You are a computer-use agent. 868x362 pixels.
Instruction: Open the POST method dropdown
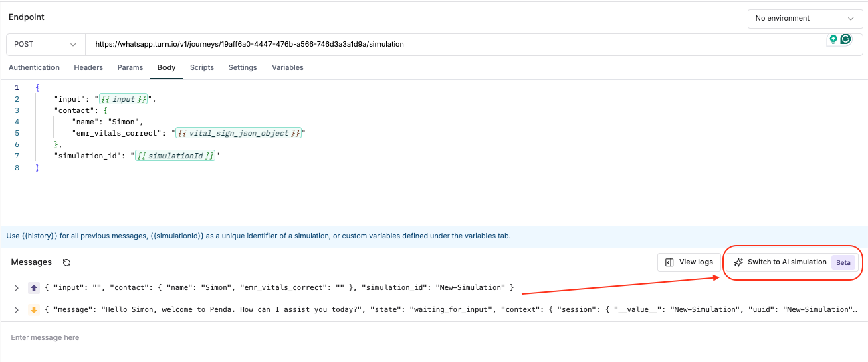(45, 45)
